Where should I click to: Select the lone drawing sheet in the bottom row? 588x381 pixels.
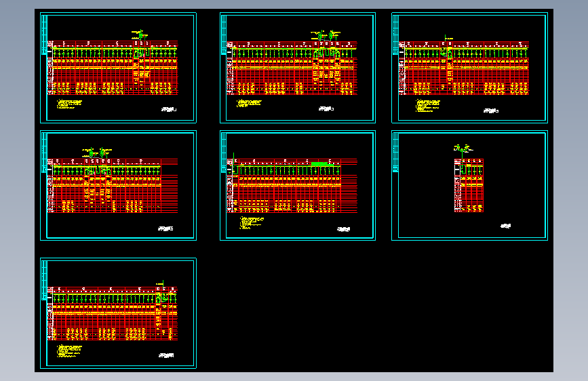[x=118, y=313]
